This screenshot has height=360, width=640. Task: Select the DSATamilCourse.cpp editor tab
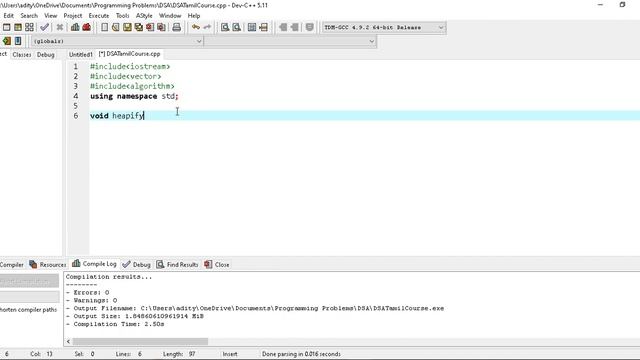tap(129, 54)
